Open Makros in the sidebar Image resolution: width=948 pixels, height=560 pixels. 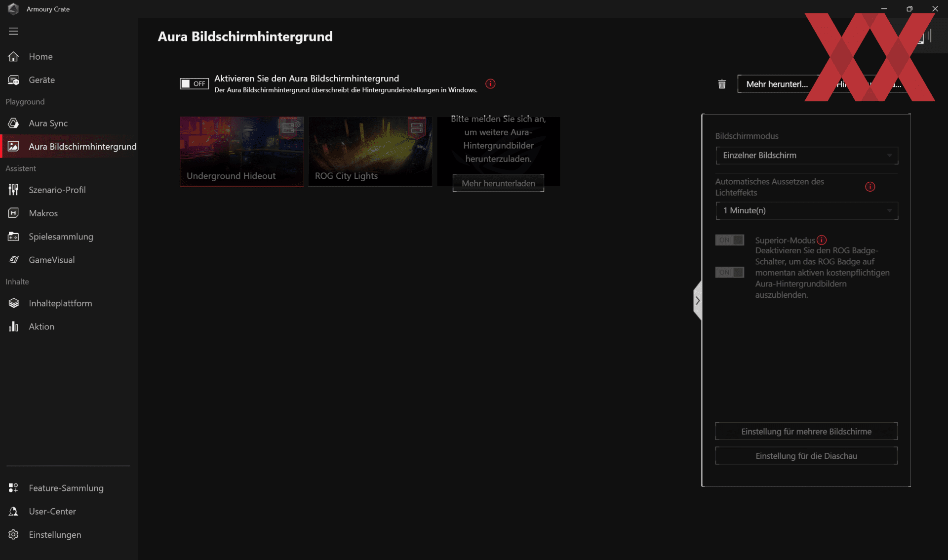coord(69,213)
